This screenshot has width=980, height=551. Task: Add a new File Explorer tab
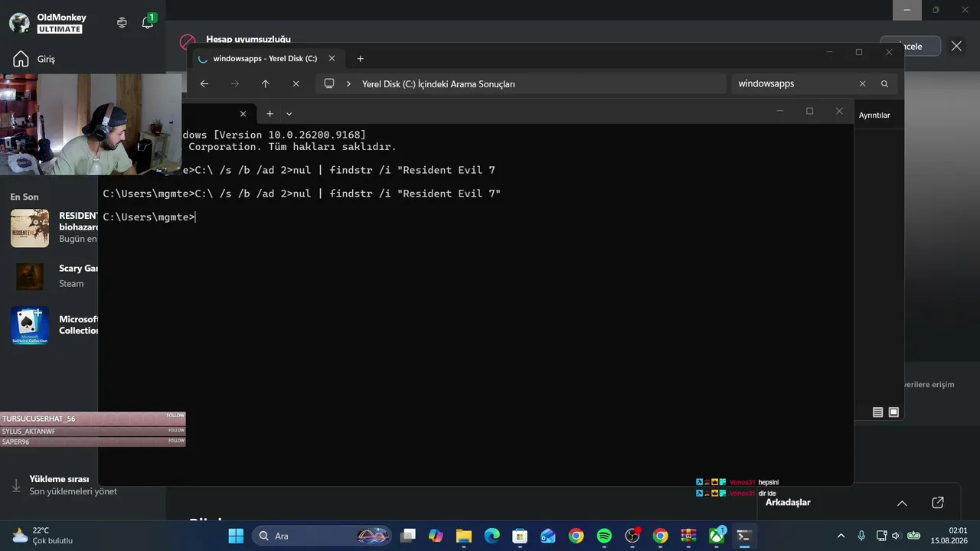tap(360, 58)
